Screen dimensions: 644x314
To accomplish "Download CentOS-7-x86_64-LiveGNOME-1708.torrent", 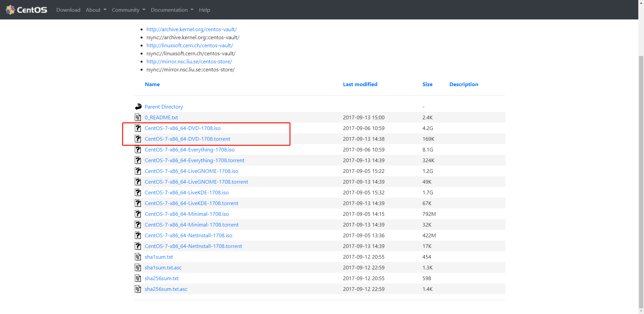I will point(197,182).
